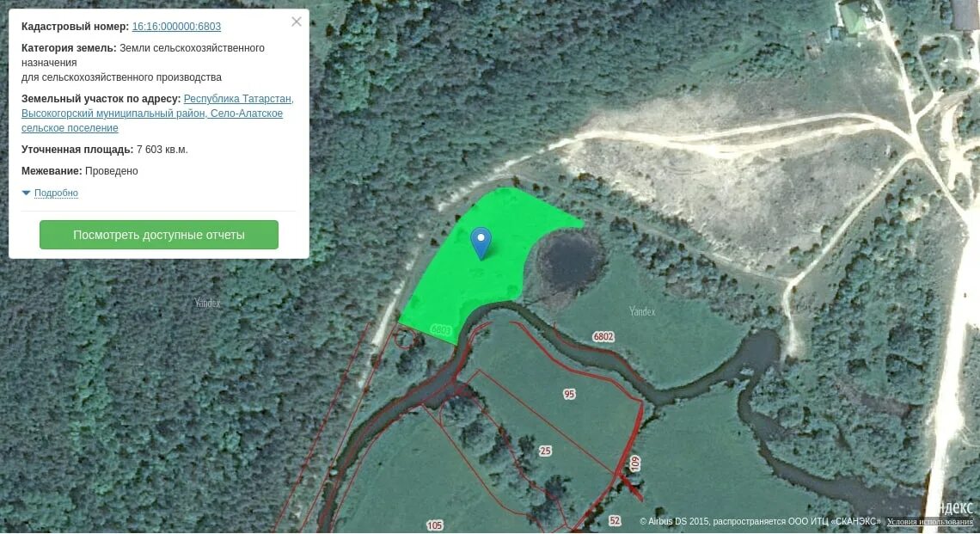Select parcel label 105 on map

pos(434,525)
